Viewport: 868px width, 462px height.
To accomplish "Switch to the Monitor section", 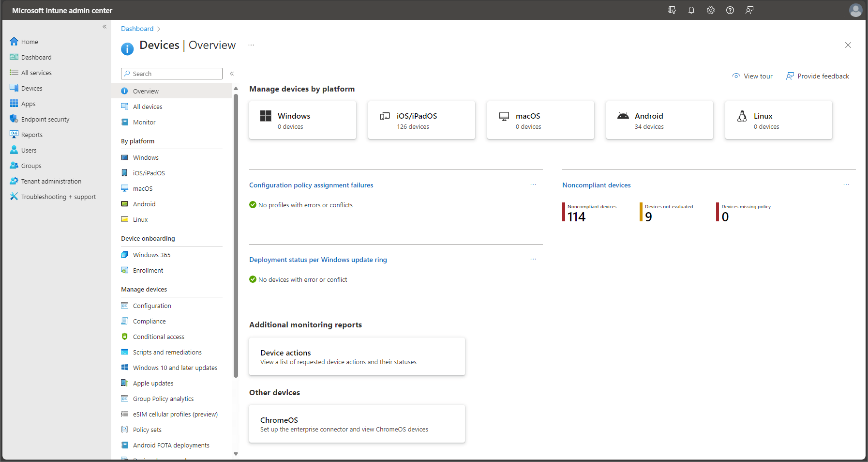I will click(143, 122).
